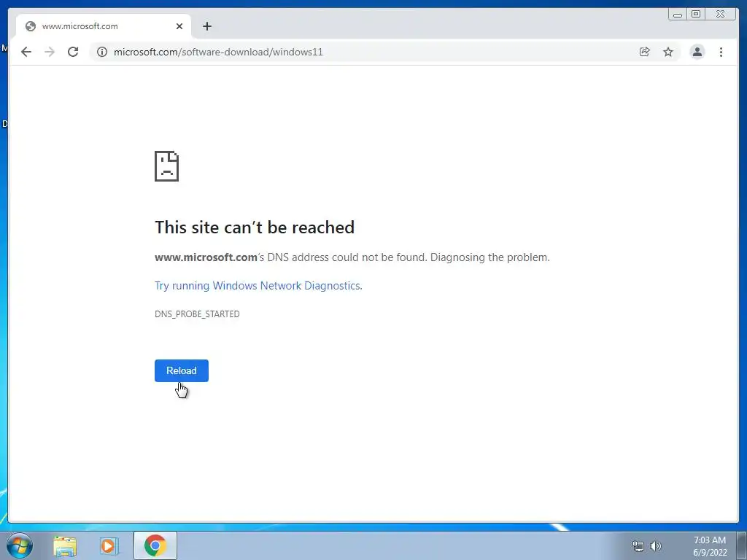Viewport: 747px width, 560px height.
Task: Open Try running Windows Network Diagnostics link
Action: pos(258,286)
